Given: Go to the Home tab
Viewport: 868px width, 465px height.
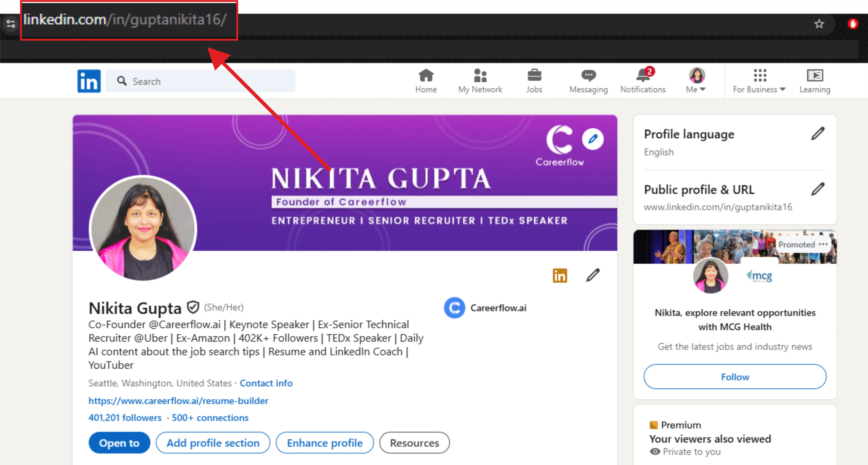Looking at the screenshot, I should [426, 81].
